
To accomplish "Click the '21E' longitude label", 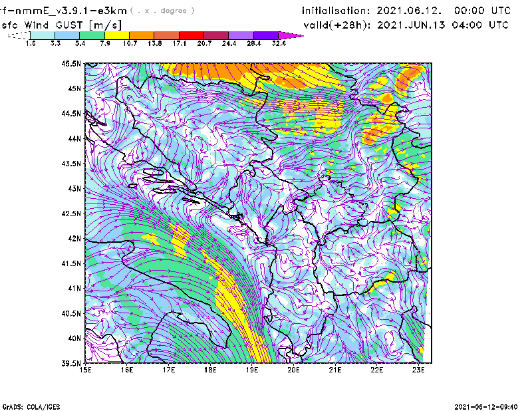I will tap(335, 370).
